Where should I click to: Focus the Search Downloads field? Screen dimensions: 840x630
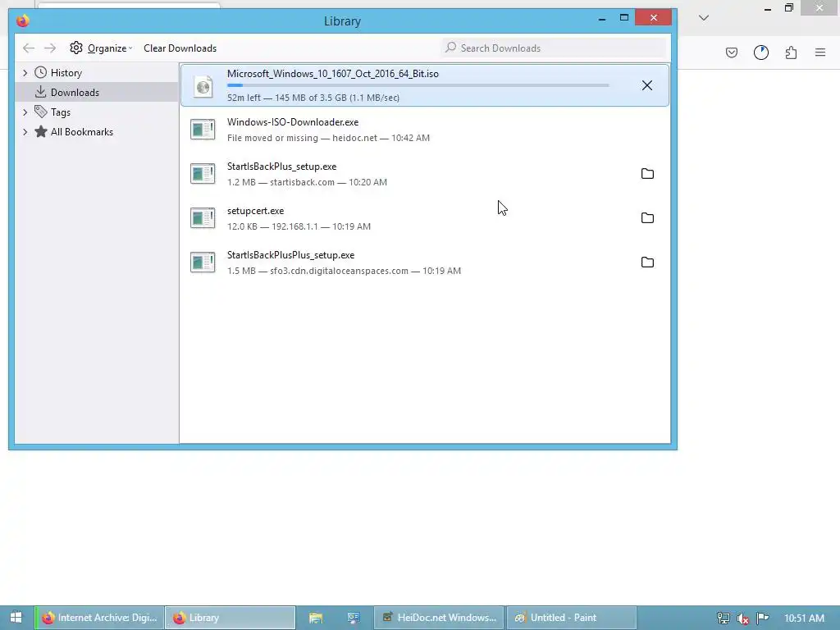coord(554,48)
